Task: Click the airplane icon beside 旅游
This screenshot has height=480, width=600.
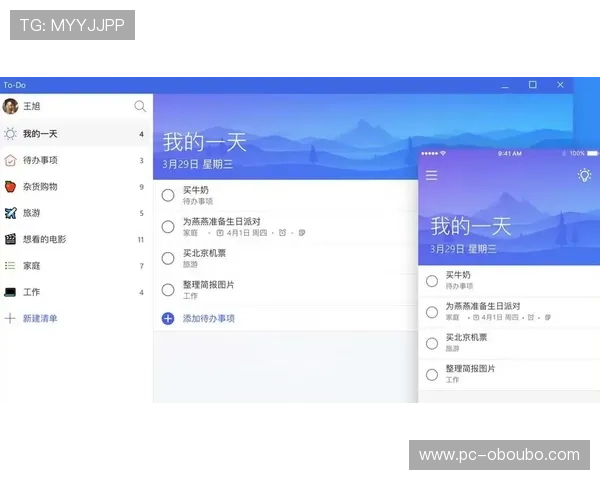Action: pyautogui.click(x=10, y=213)
